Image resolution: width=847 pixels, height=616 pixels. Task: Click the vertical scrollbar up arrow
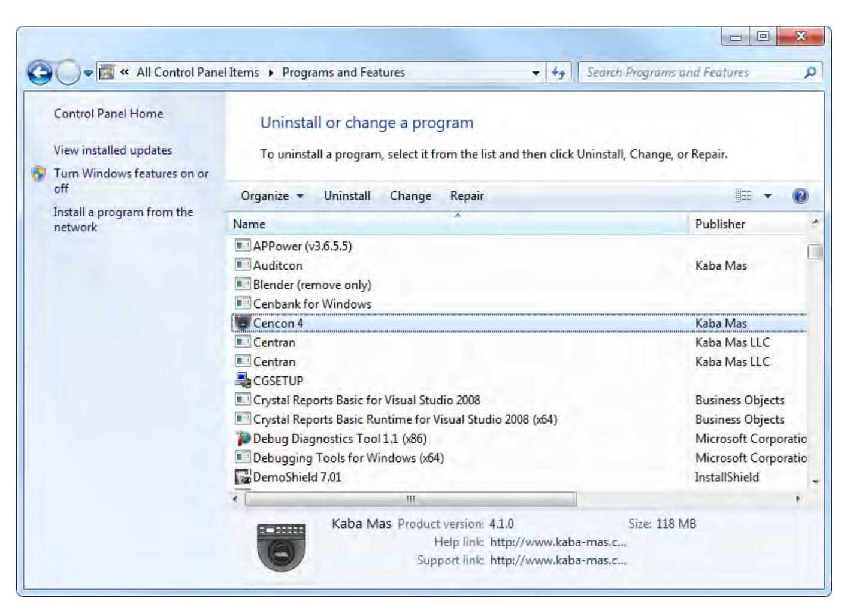(815, 222)
